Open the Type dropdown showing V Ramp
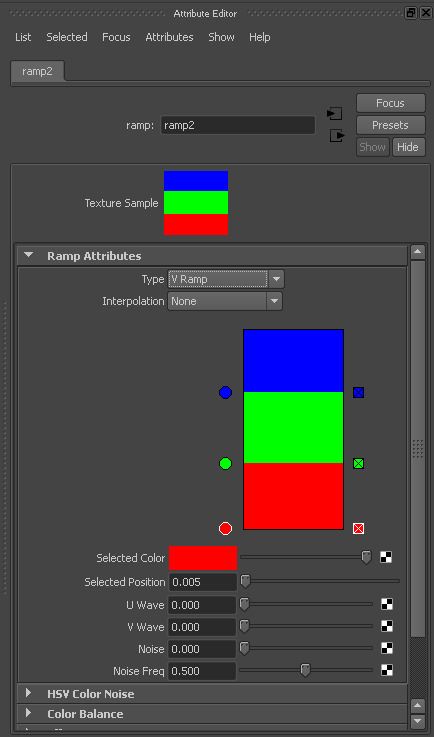Screen dimensions: 434x737 pyautogui.click(x=226, y=279)
